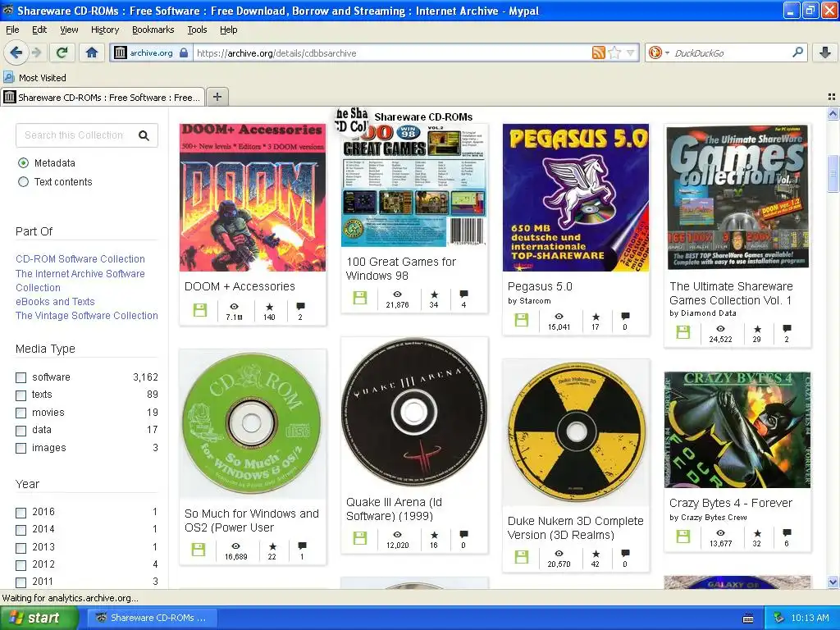This screenshot has width=840, height=630.
Task: Click the search magnifier in DuckDuckGo box
Action: click(797, 52)
